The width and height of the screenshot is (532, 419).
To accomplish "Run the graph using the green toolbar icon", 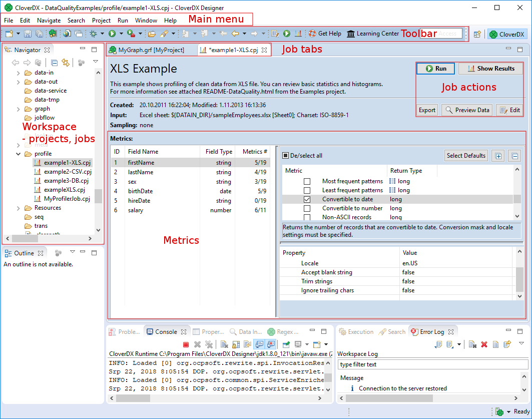I will pos(112,34).
